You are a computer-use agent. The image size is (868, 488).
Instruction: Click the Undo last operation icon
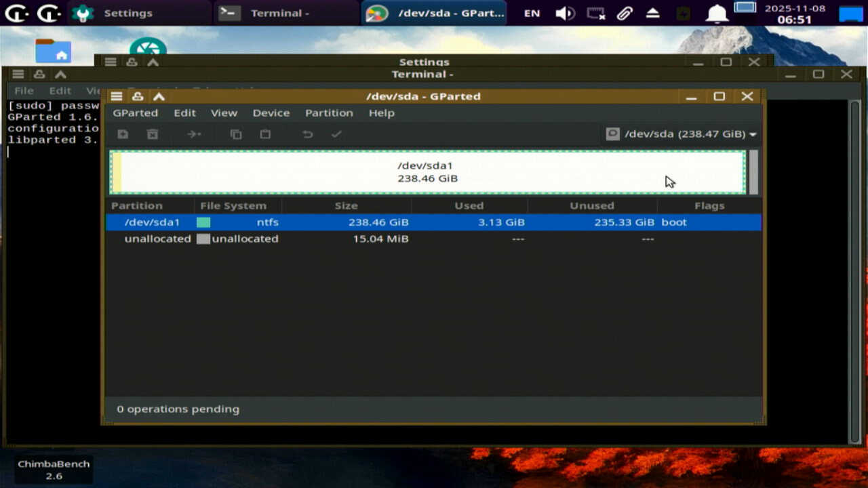[308, 134]
